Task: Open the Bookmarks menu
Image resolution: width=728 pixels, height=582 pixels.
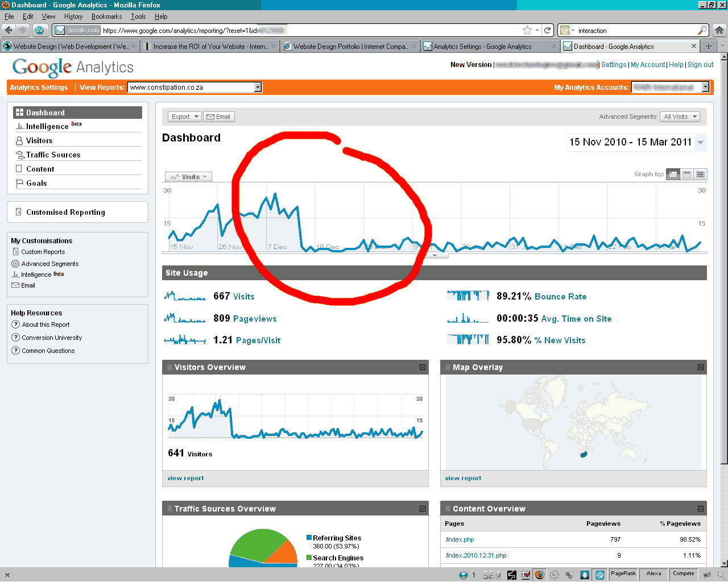Action: pos(106,16)
